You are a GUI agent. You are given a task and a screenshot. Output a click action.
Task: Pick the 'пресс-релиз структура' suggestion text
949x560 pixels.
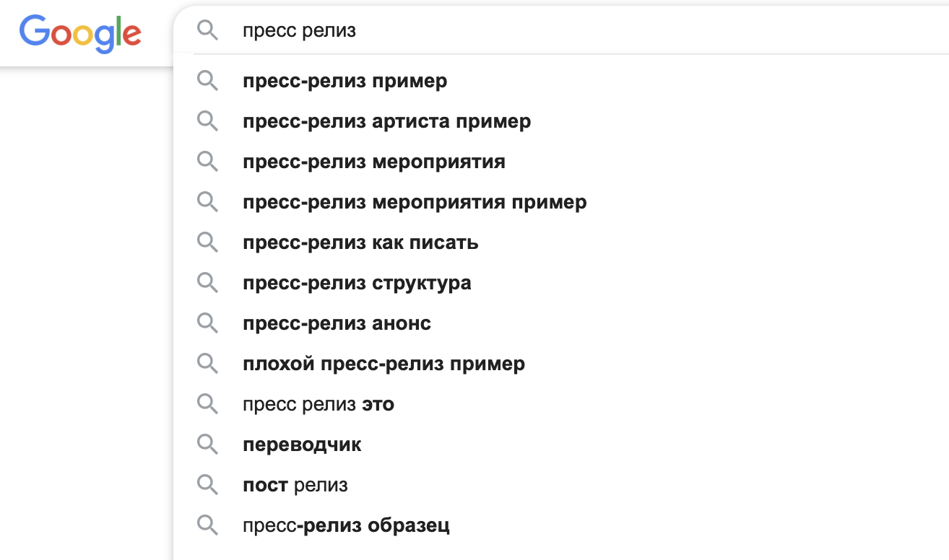point(357,283)
